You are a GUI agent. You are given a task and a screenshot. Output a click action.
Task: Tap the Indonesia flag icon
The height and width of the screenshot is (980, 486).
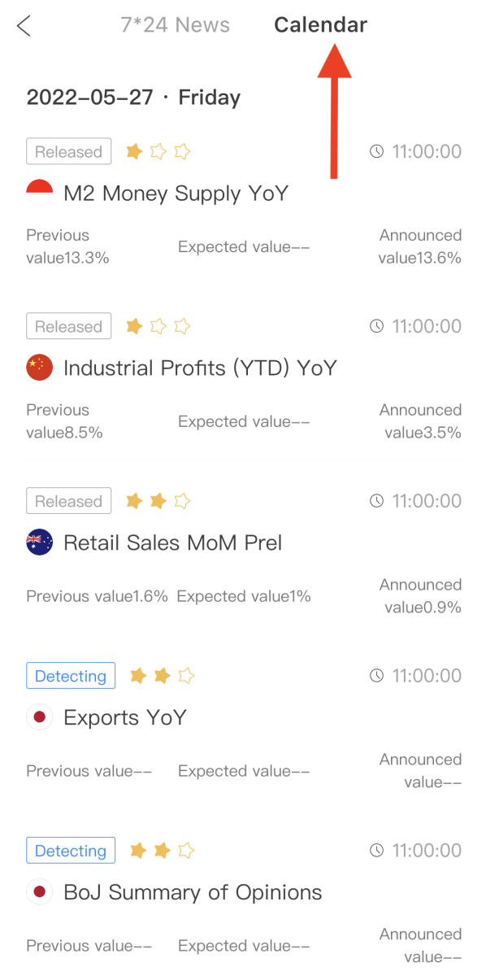(39, 193)
